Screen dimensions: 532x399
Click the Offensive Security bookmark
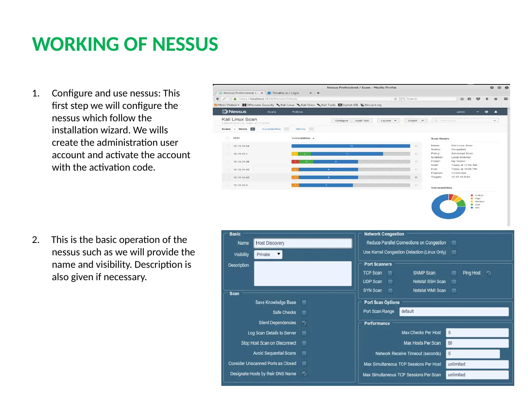click(x=258, y=105)
